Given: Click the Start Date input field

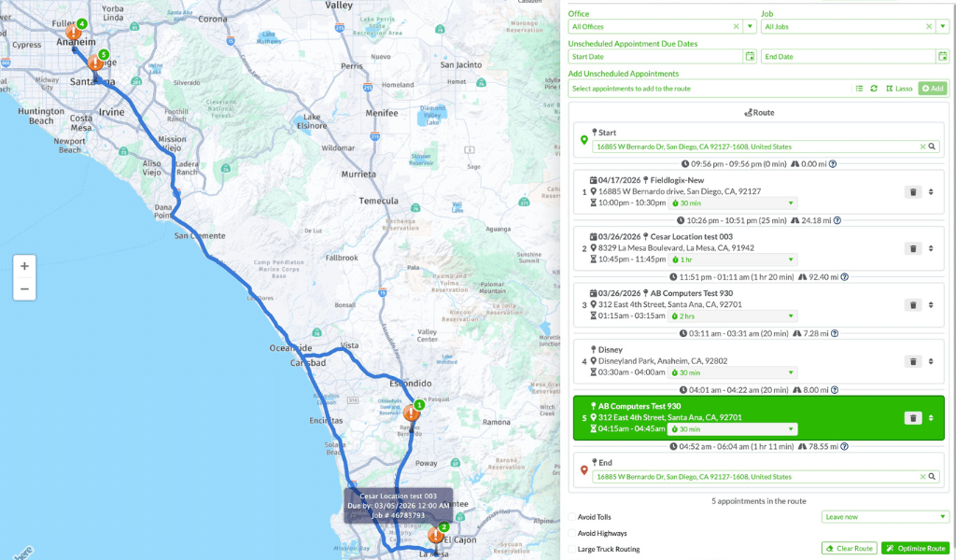Looking at the screenshot, I should coord(655,57).
